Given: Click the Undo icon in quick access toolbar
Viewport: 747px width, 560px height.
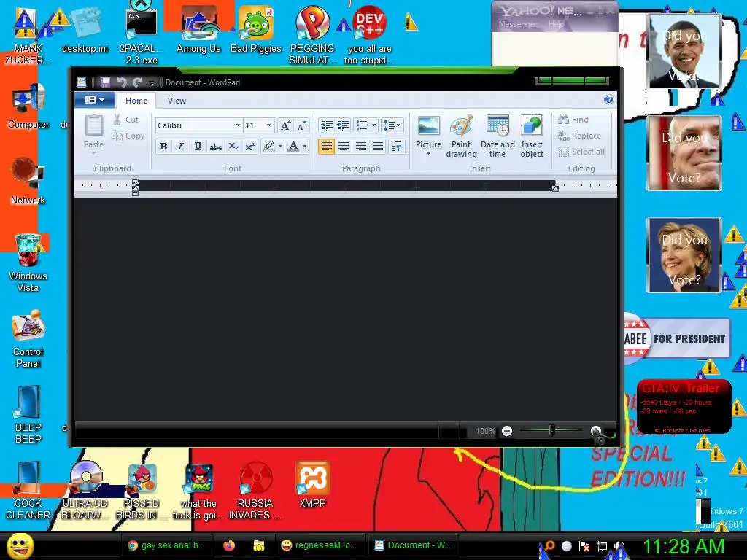Looking at the screenshot, I should click(x=122, y=82).
